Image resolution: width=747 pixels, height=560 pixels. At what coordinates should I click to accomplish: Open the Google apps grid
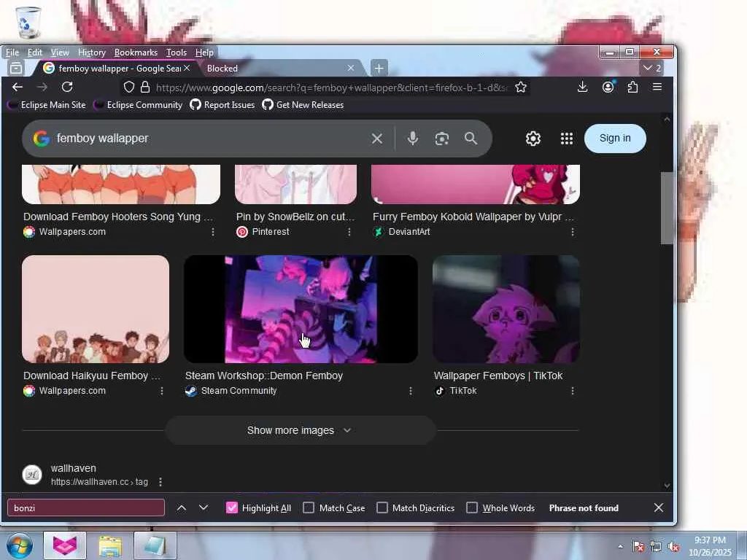coord(566,139)
